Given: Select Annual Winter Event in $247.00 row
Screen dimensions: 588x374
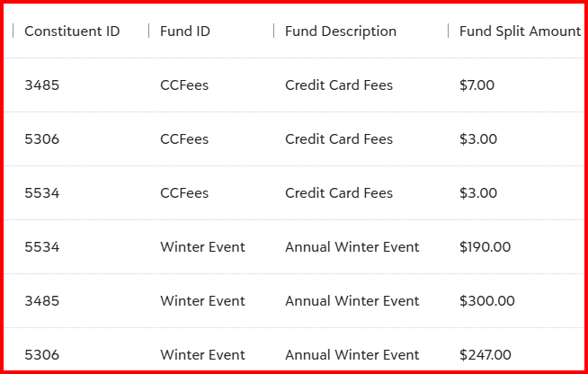Looking at the screenshot, I should tap(352, 355).
